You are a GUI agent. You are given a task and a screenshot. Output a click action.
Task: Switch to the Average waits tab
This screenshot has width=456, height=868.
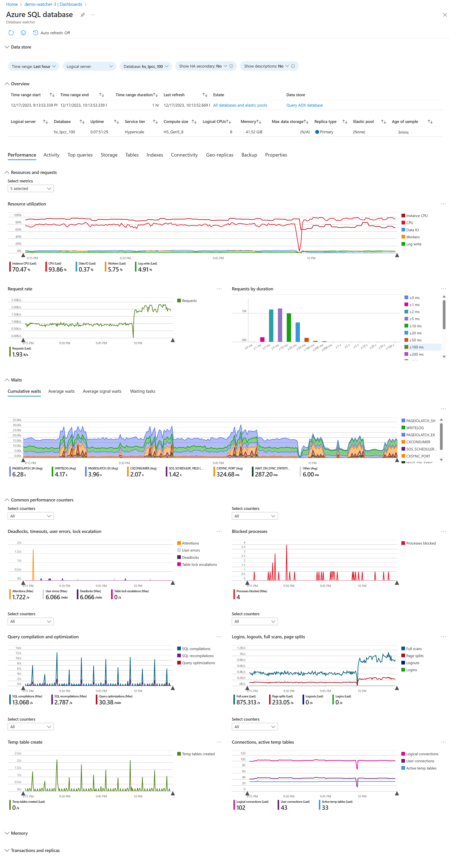pyautogui.click(x=61, y=391)
